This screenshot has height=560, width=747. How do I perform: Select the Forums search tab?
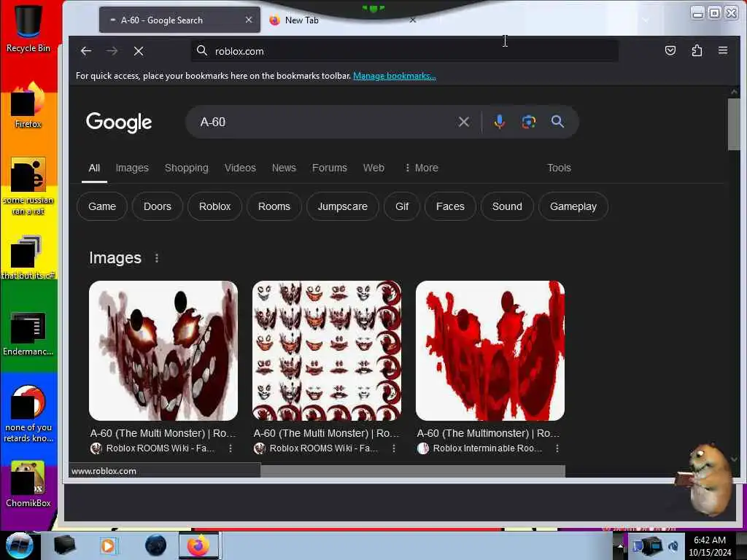pyautogui.click(x=330, y=168)
